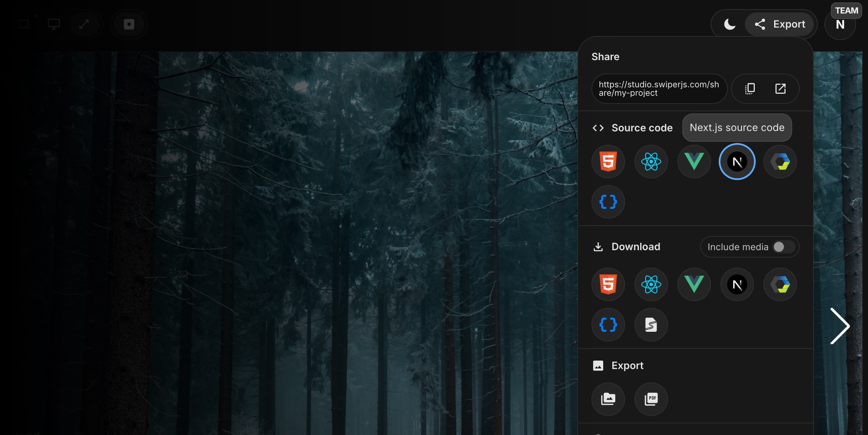868x435 pixels.
Task: Copy the share link to clipboard
Action: (x=749, y=89)
